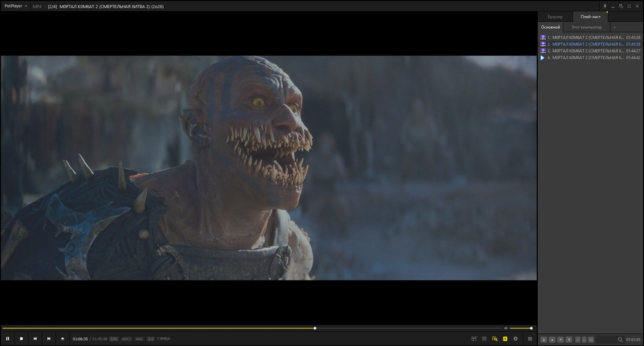Viewport: 644px width, 346px height.
Task: Click duration 01:44:42 of item 4
Action: [x=633, y=58]
